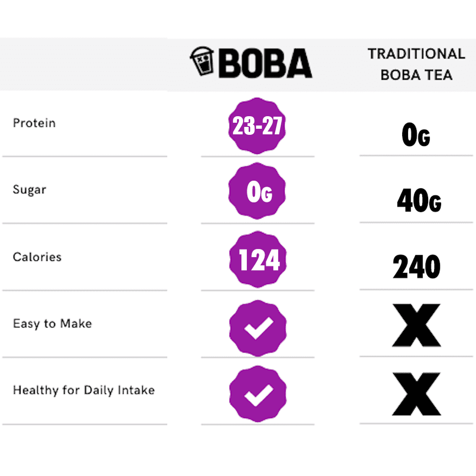Click the purple 23-27 protein badge
476x476 pixels.
(x=257, y=126)
